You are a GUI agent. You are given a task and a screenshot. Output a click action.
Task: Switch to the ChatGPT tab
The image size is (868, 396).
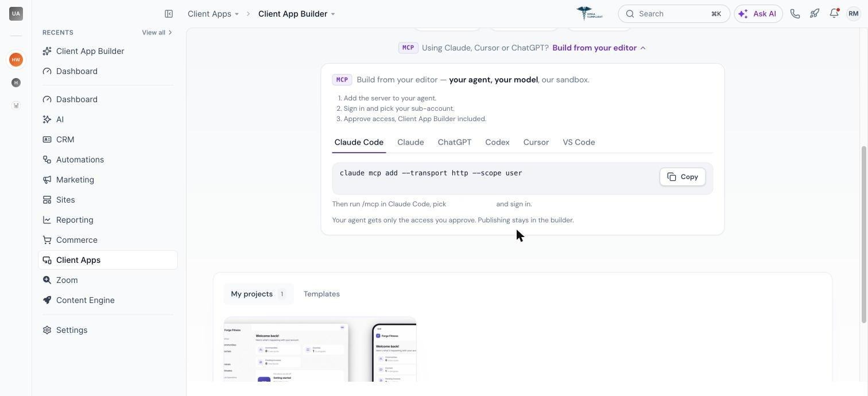455,142
